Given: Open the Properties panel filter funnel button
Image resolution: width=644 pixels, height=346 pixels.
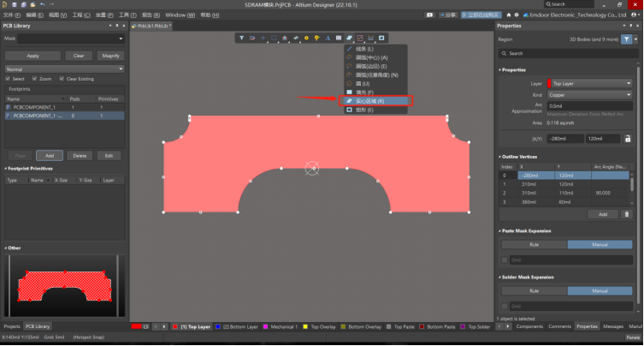Looking at the screenshot, I should click(625, 39).
